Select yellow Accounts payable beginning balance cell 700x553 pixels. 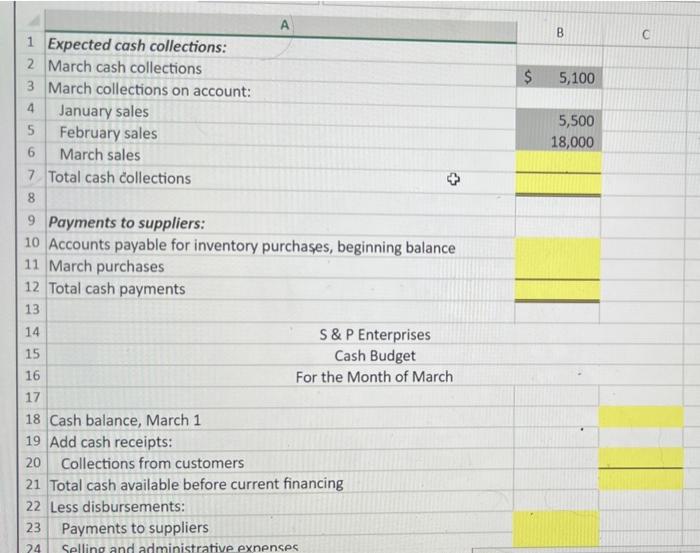[x=558, y=248]
